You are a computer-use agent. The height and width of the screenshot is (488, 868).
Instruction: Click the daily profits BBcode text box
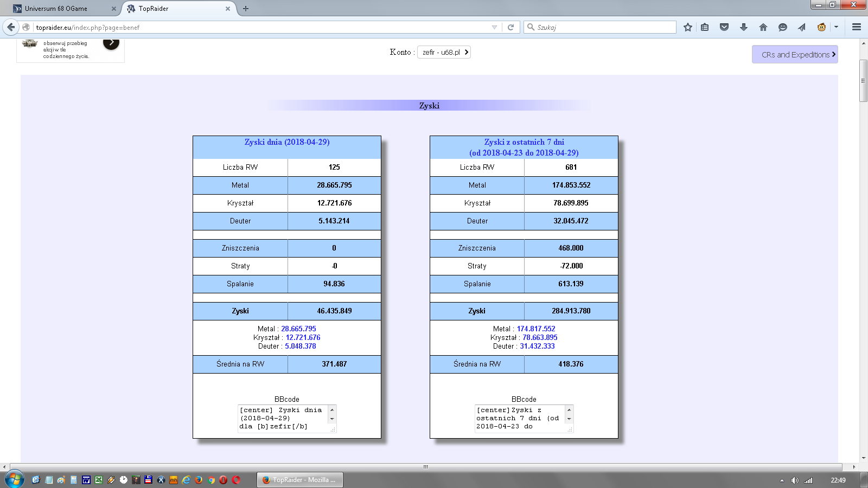tap(283, 419)
